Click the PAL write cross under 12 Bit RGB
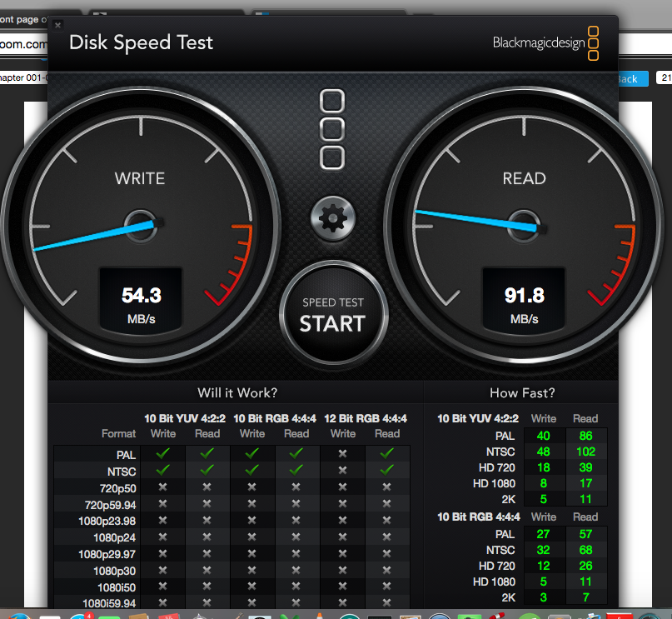The width and height of the screenshot is (672, 619). [x=342, y=453]
